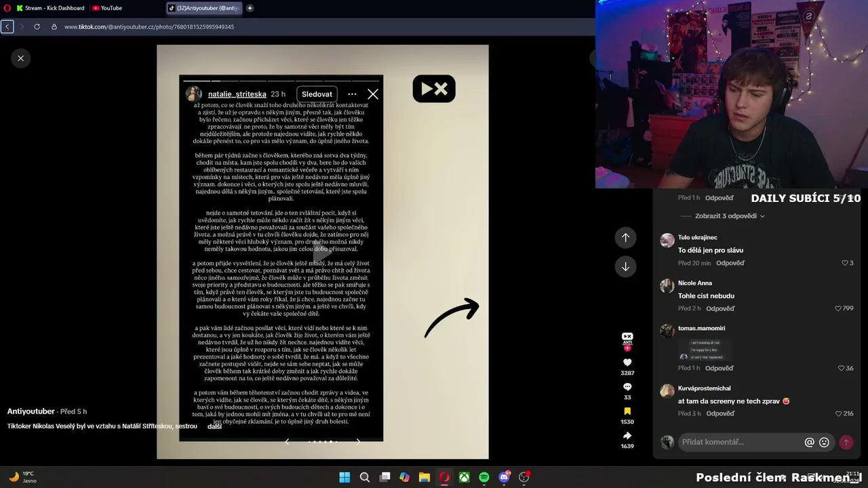Reply to Kurváprostemichal's comment

(x=720, y=413)
